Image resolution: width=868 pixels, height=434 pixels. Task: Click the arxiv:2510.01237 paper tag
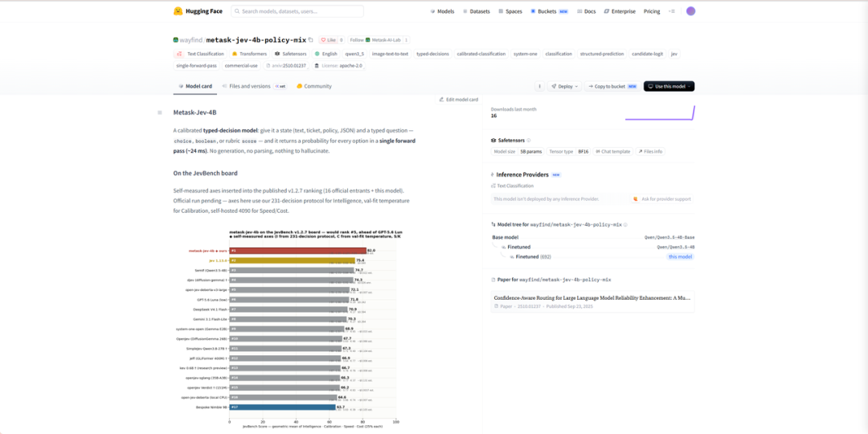pyautogui.click(x=286, y=65)
